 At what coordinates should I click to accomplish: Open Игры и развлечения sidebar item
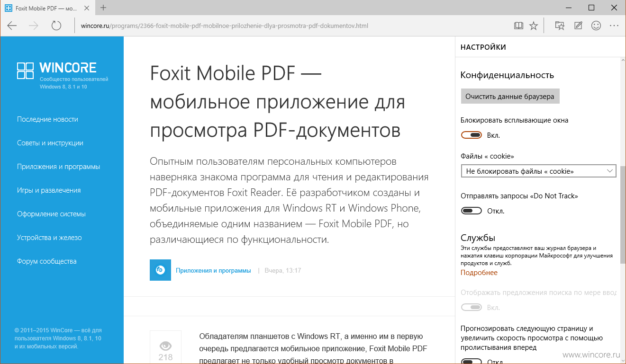(49, 190)
